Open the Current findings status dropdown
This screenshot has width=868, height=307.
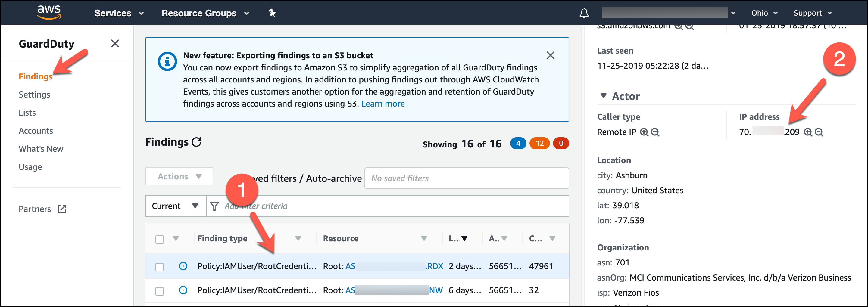(x=176, y=206)
